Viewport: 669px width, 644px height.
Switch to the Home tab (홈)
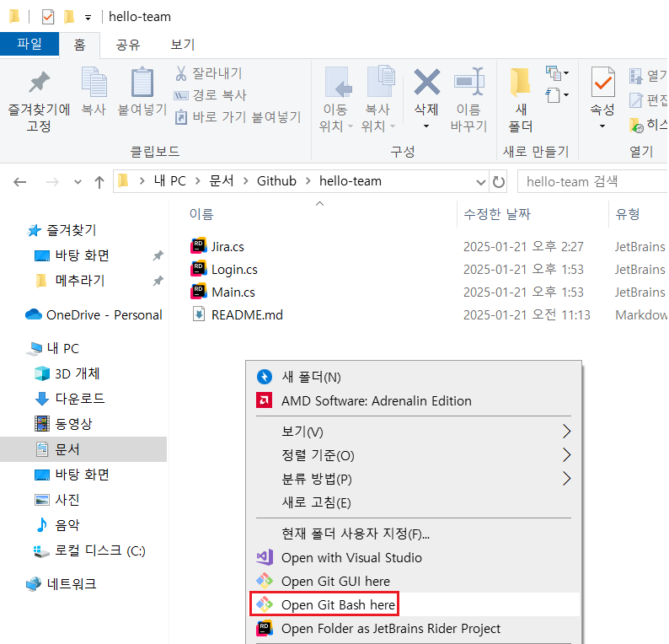click(80, 45)
